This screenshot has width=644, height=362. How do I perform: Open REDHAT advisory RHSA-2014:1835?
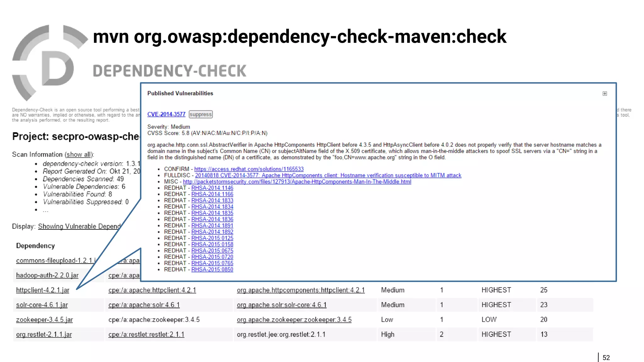click(212, 213)
